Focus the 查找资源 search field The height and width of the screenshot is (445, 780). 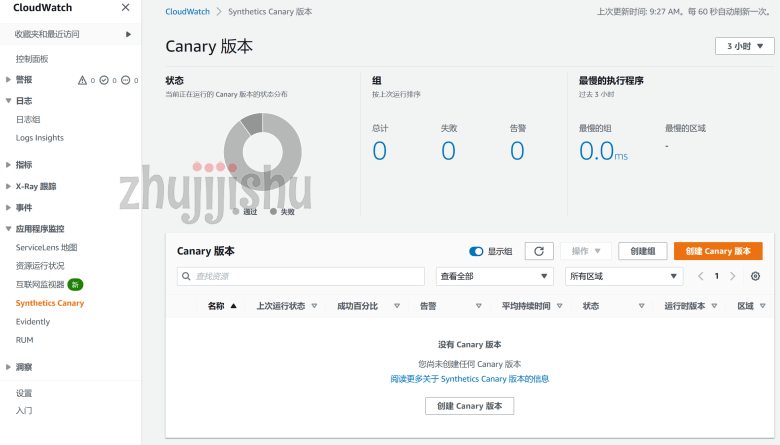300,276
